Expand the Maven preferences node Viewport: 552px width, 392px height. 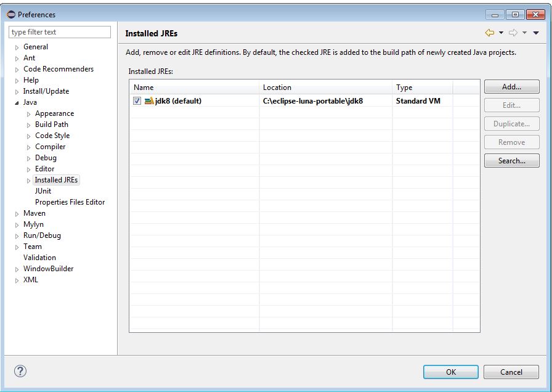pos(17,214)
